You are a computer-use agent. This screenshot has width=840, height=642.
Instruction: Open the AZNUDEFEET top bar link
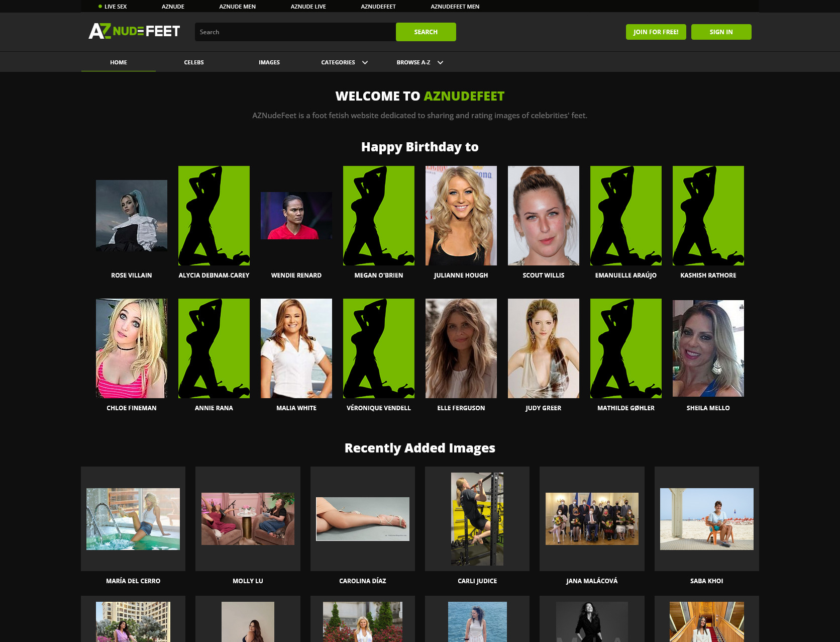378,7
